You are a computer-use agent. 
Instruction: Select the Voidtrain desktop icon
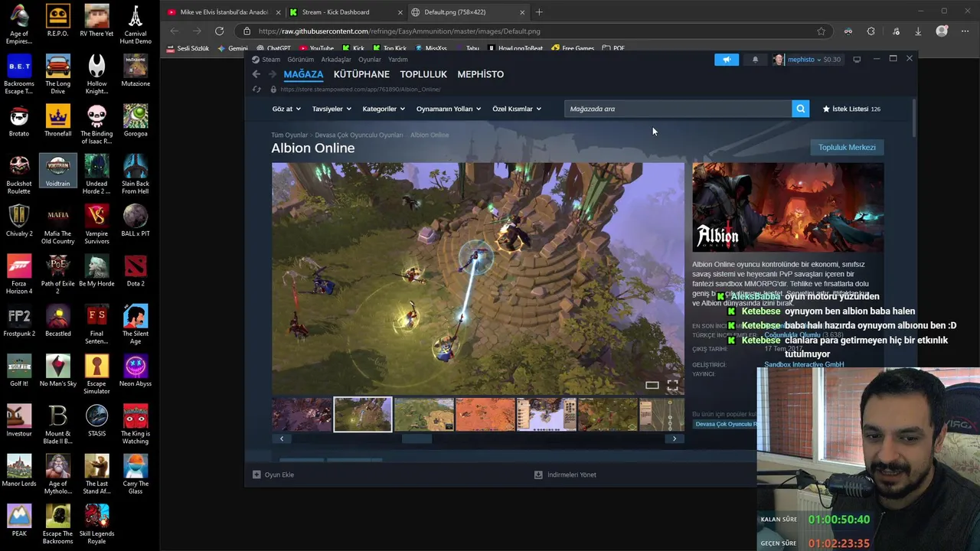(57, 171)
